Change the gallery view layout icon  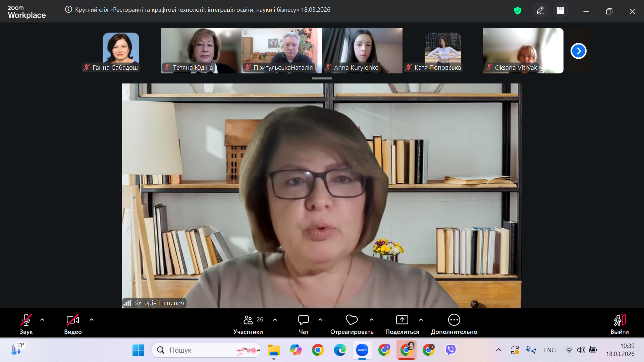[x=560, y=11]
